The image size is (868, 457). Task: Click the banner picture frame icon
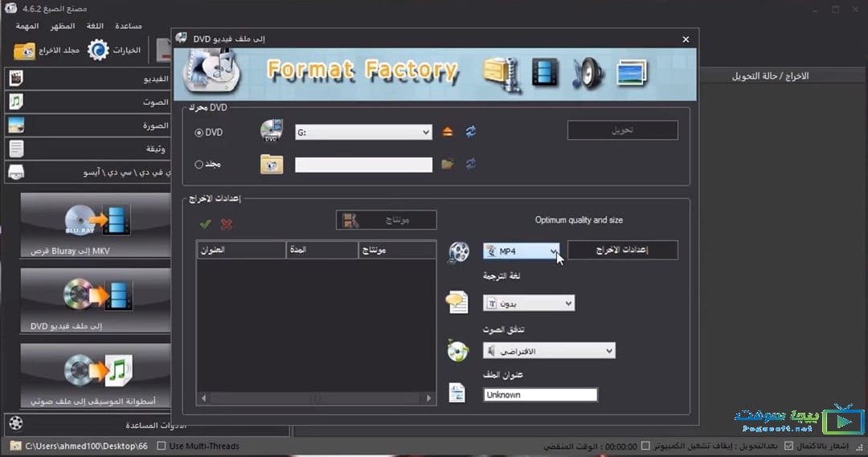point(632,73)
